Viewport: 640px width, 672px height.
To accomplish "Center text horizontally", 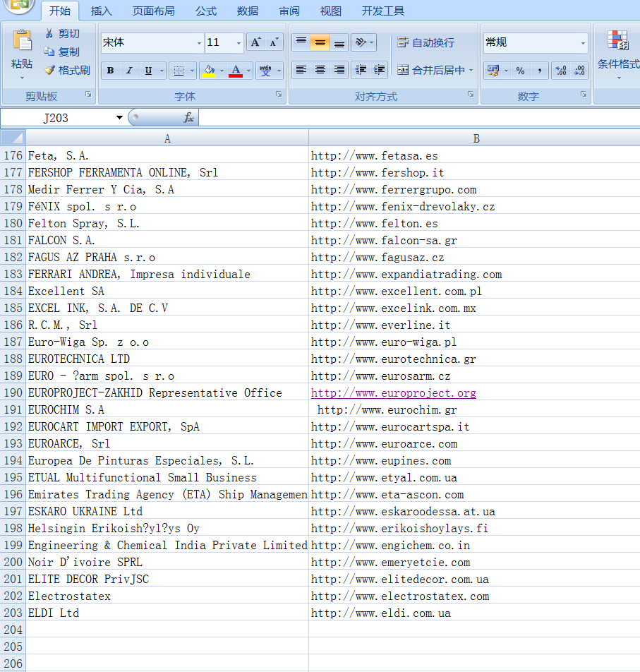I will pos(320,69).
